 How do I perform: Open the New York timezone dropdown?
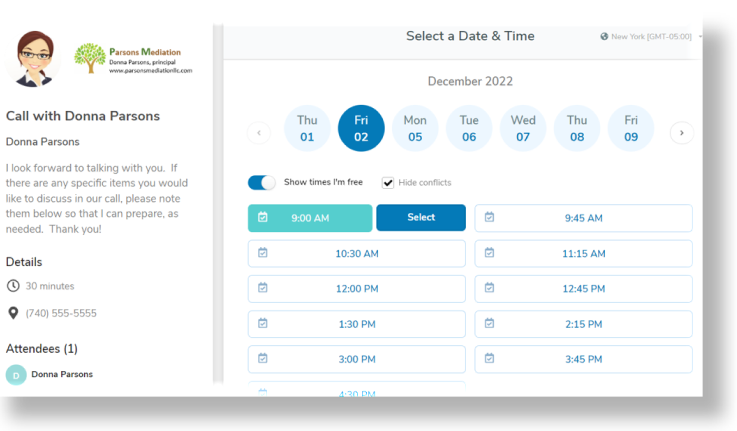(x=652, y=37)
